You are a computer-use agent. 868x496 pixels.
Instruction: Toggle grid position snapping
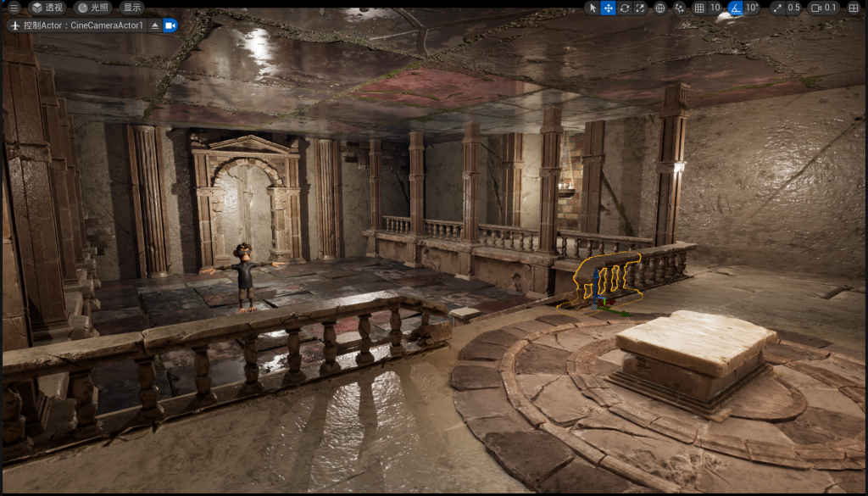pos(699,8)
